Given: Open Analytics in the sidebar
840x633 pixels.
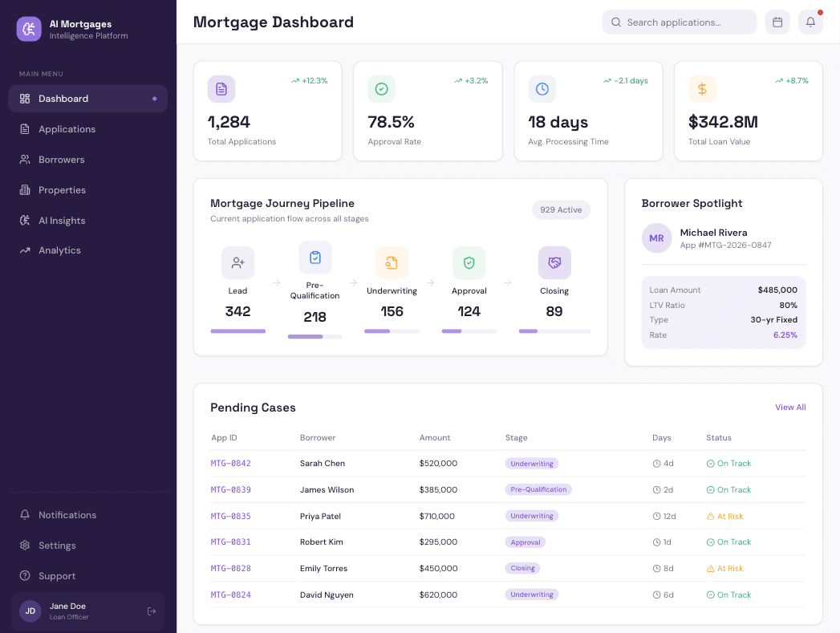Looking at the screenshot, I should [x=88, y=250].
